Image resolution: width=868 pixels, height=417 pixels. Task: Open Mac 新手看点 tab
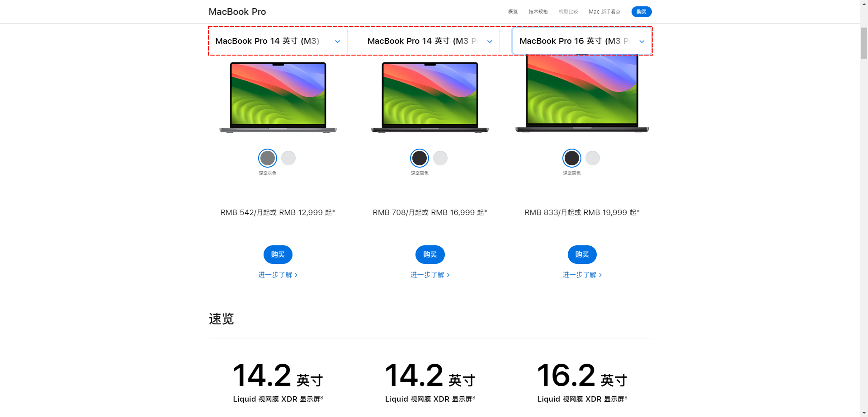coord(604,12)
